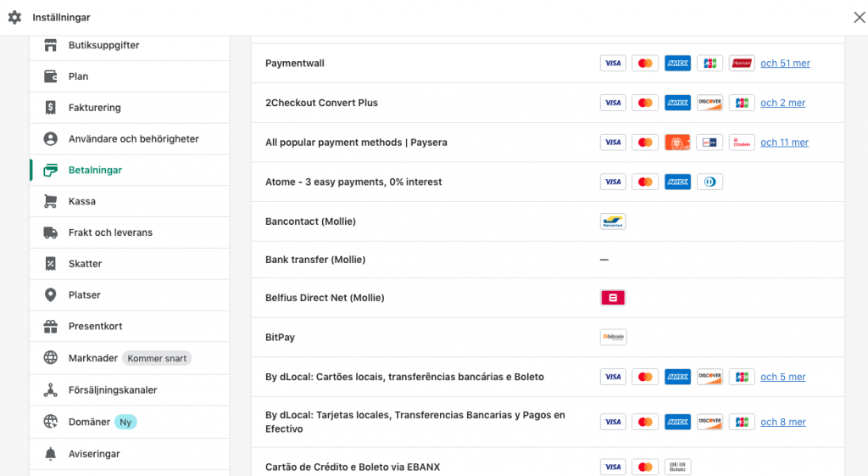Open Användare och behörigheter settings
The width and height of the screenshot is (868, 476).
(x=130, y=138)
